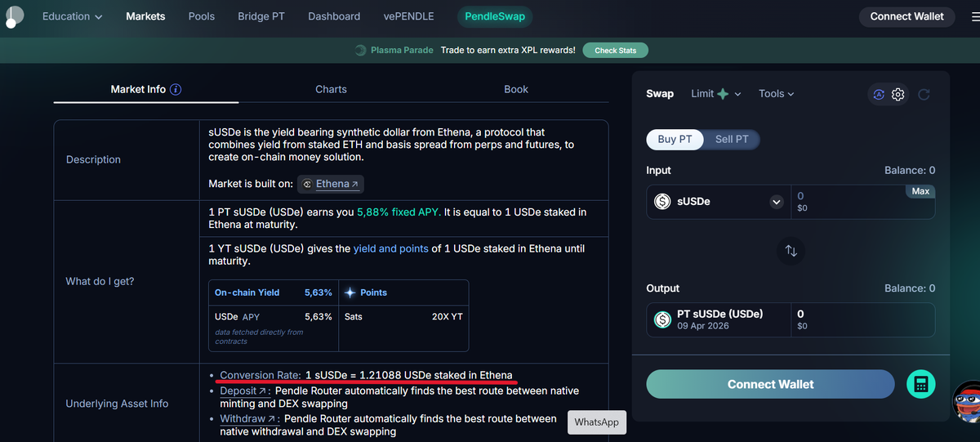Click the Plasma Parade logo icon

click(360, 51)
